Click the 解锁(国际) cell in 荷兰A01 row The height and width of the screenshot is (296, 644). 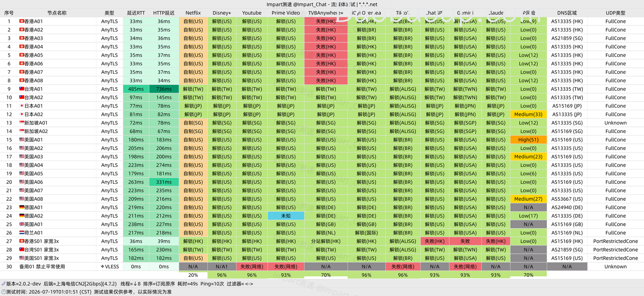pyautogui.click(x=367, y=233)
